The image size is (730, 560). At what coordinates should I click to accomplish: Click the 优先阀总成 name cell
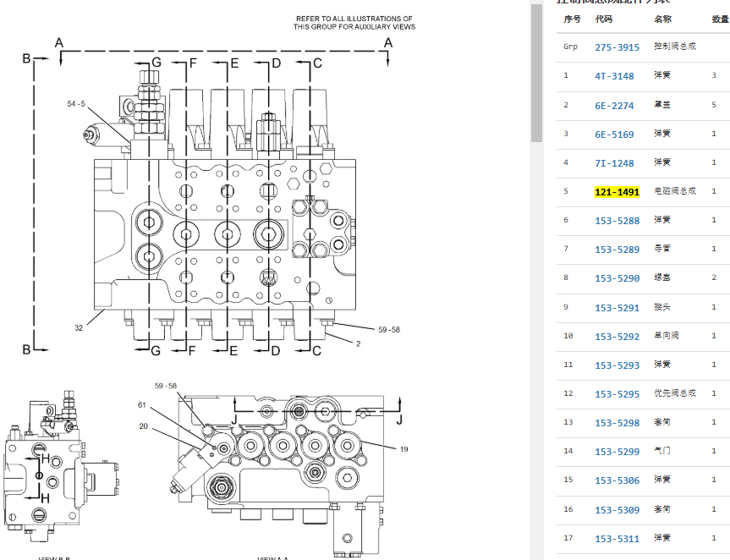click(675, 393)
